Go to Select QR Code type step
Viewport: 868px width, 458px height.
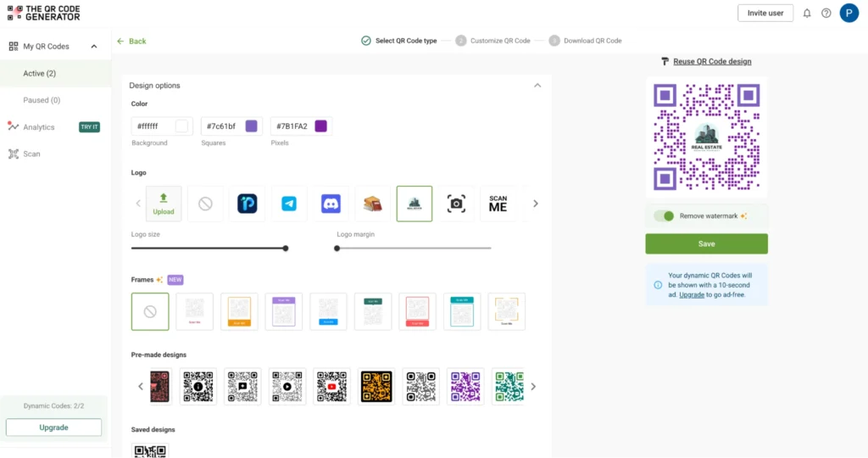click(x=398, y=41)
